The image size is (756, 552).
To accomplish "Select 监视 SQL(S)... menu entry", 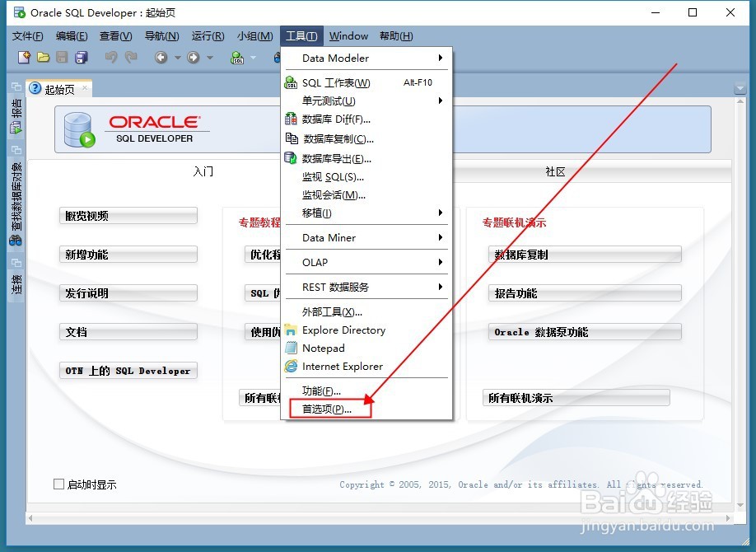I will 366,176.
